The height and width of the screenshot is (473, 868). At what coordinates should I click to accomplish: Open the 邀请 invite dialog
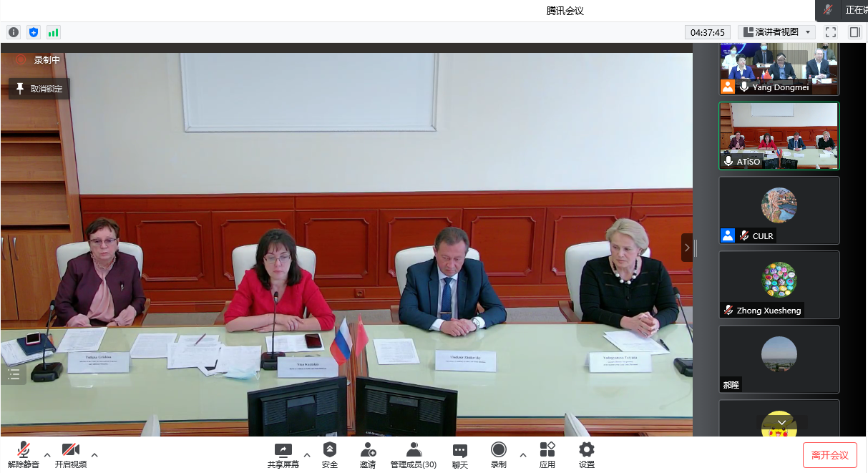(368, 455)
